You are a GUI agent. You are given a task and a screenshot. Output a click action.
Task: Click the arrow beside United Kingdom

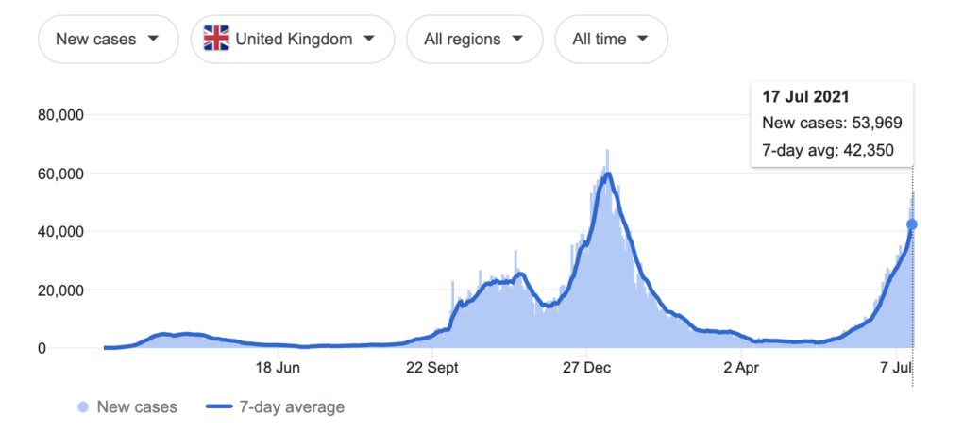pos(369,39)
